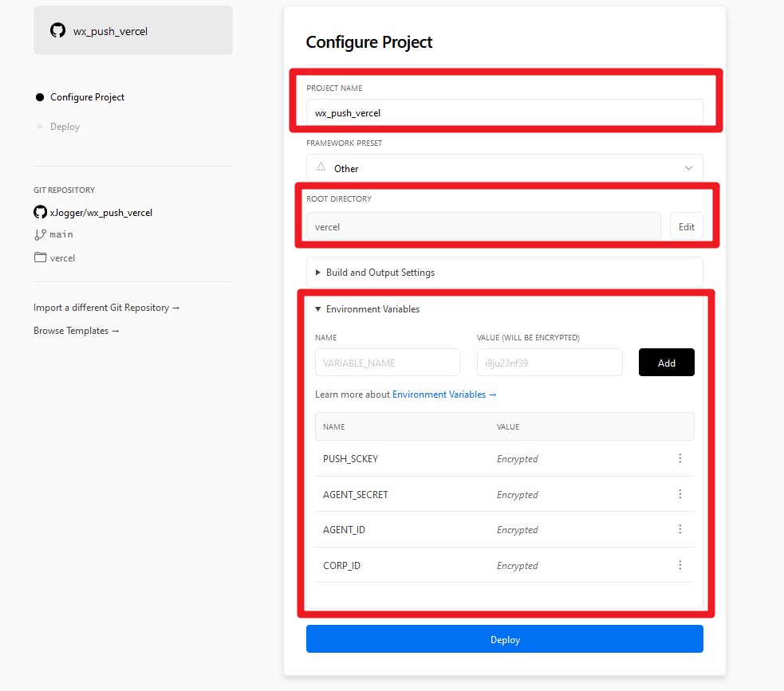Click the wx_push_vercel repo card title
This screenshot has width=784, height=691.
tap(111, 31)
